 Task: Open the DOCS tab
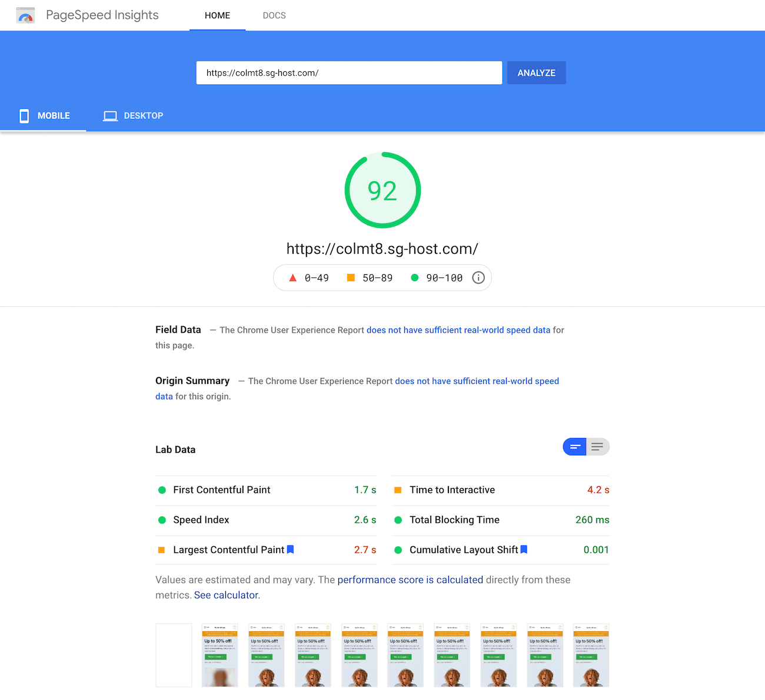[x=274, y=15]
